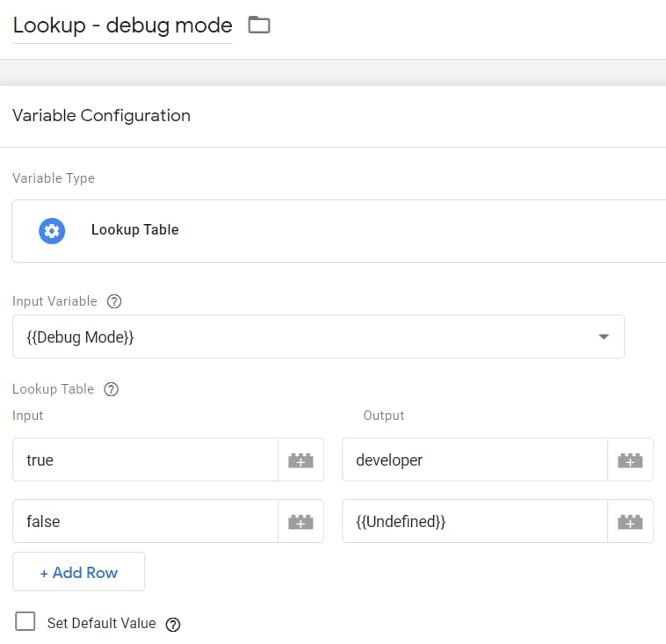
Task: Click the blue gear Lookup Table icon
Action: point(52,230)
